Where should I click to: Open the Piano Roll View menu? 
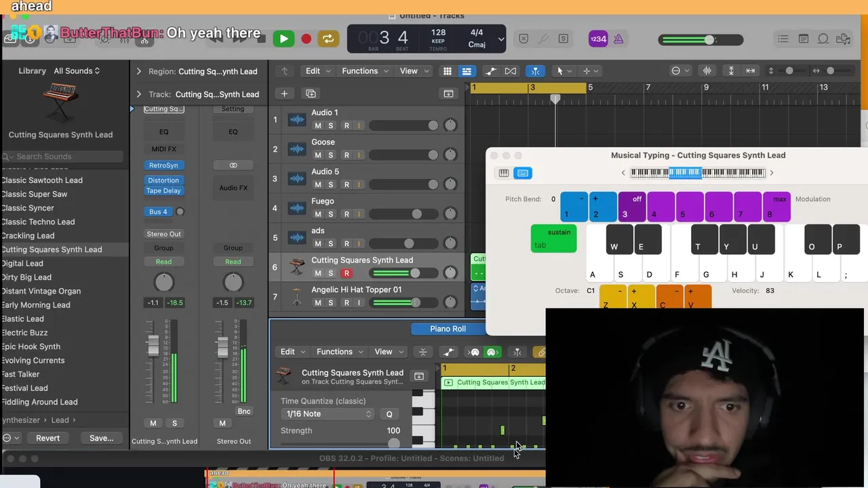tap(388, 352)
